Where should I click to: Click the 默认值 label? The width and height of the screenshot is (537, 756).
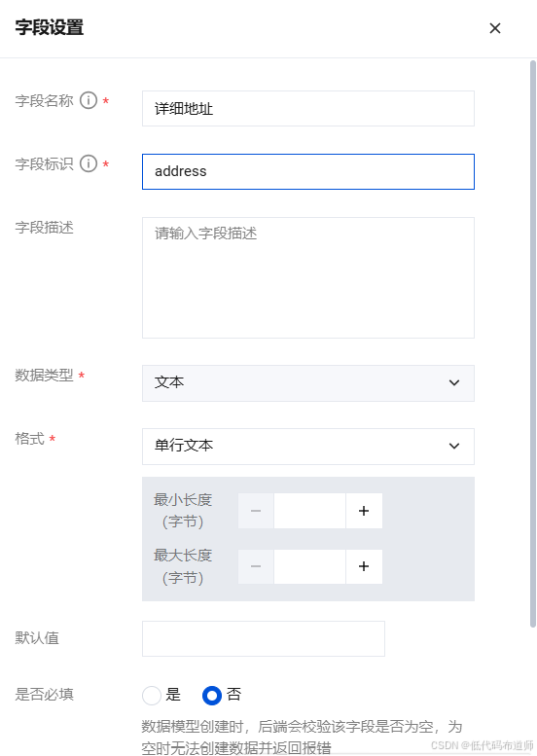[37, 637]
